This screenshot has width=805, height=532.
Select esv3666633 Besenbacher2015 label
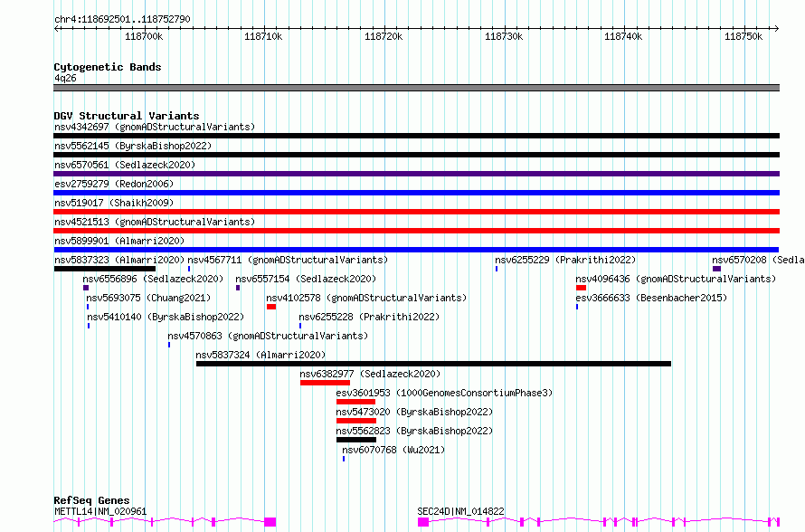[x=651, y=298]
